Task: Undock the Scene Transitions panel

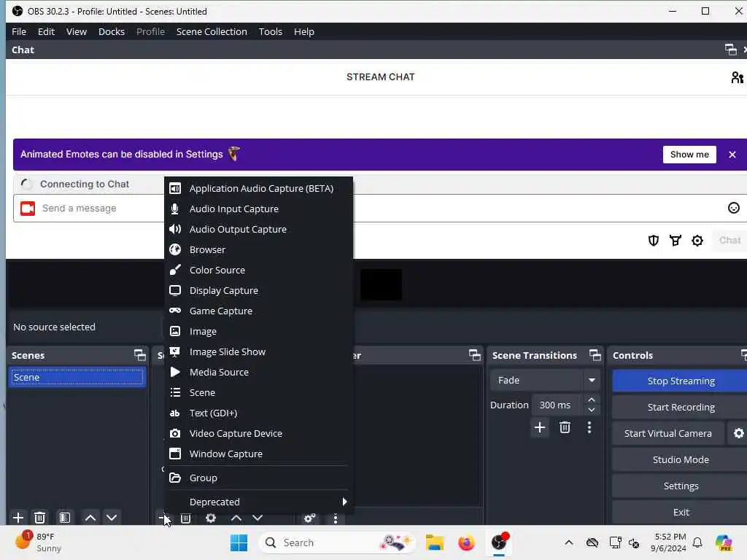Action: click(x=595, y=355)
